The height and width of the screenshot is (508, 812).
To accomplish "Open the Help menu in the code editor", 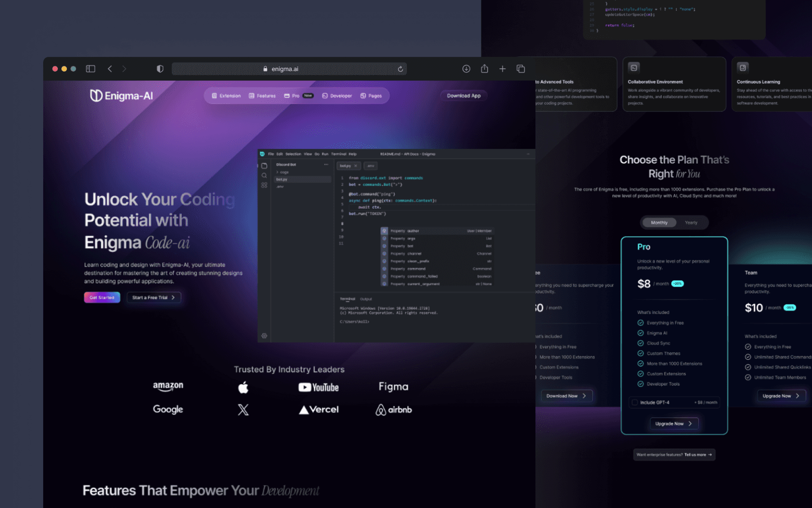I will click(352, 154).
